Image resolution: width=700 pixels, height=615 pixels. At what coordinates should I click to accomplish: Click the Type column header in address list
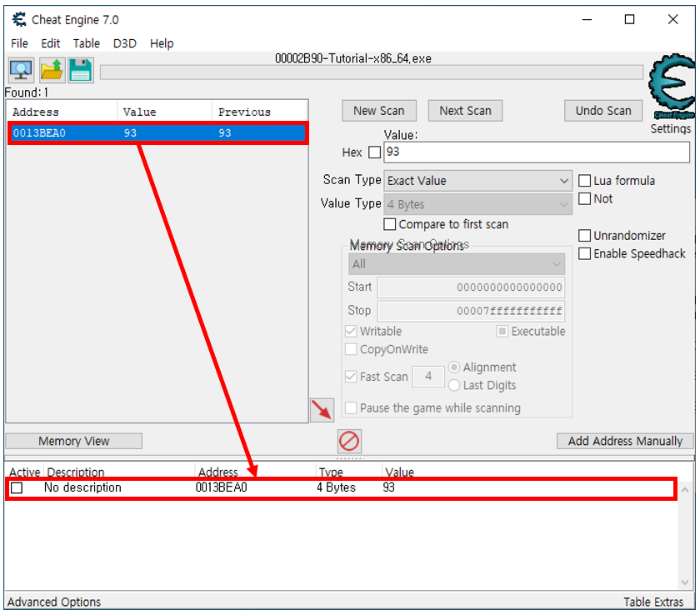[331, 472]
